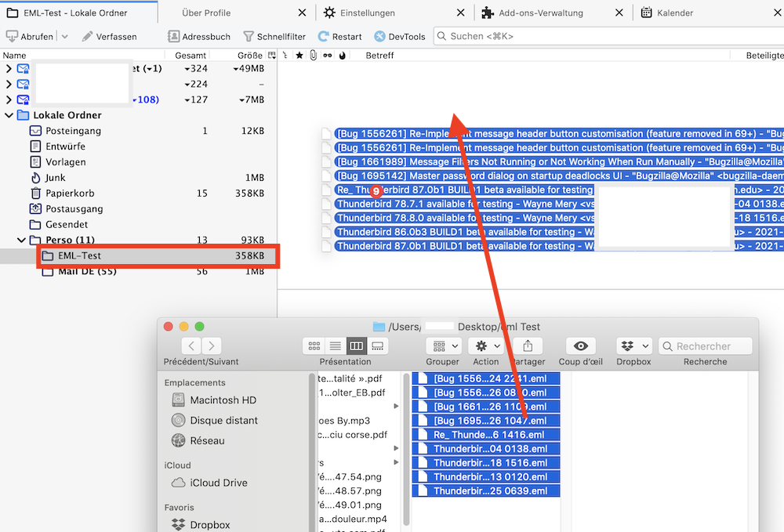This screenshot has height=532, width=784.
Task: Sort messages by attachment column
Action: (x=313, y=56)
